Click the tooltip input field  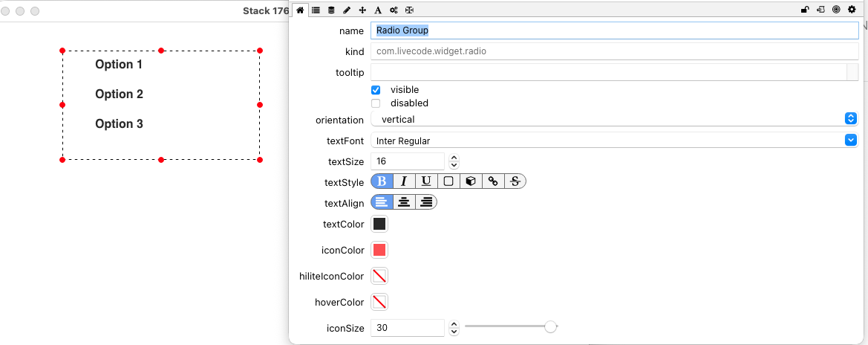click(x=608, y=72)
